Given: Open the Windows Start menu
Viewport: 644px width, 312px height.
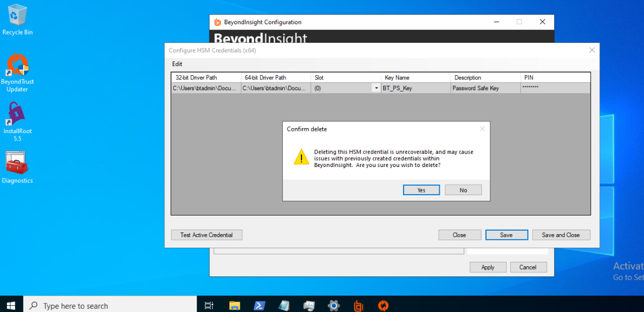Looking at the screenshot, I should point(11,305).
